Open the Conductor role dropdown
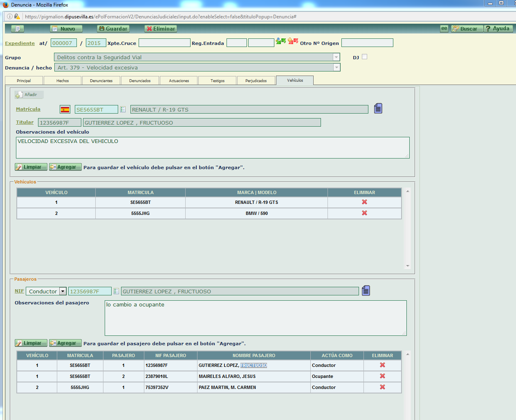The width and height of the screenshot is (516, 420). click(x=63, y=291)
